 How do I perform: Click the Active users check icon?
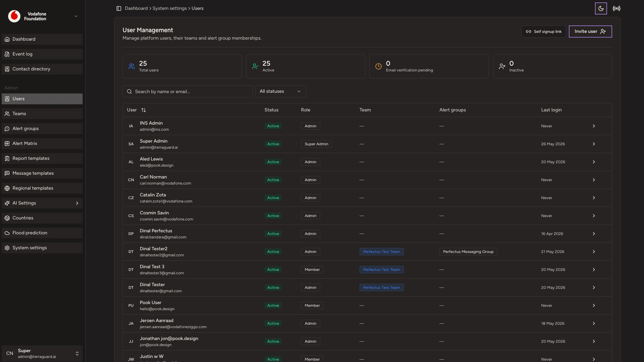255,66
